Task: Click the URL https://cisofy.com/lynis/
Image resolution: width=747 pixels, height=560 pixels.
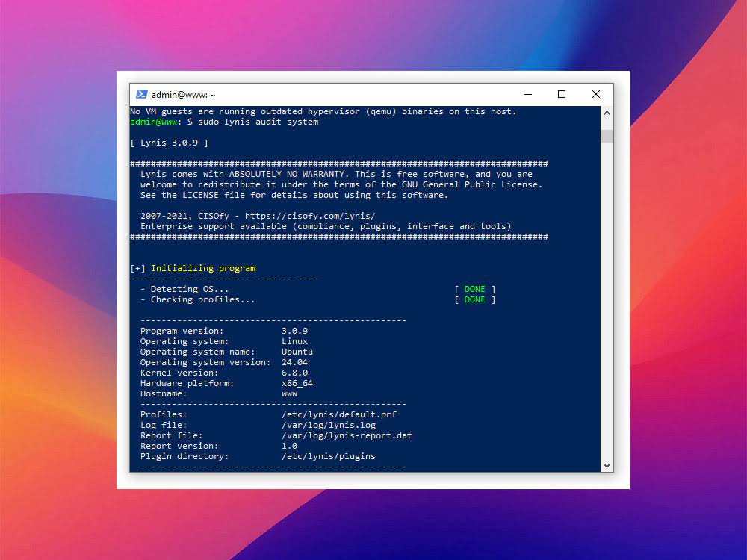Action: [310, 216]
